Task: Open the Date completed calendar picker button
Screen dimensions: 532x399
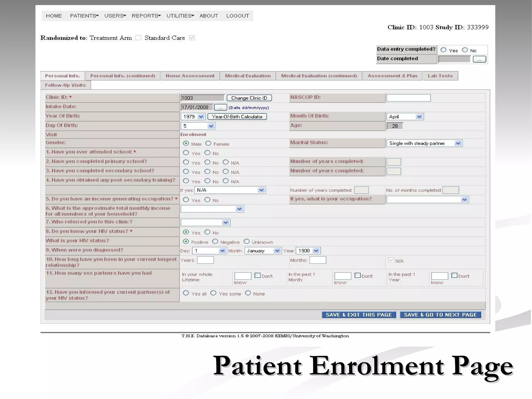Action: [x=479, y=59]
